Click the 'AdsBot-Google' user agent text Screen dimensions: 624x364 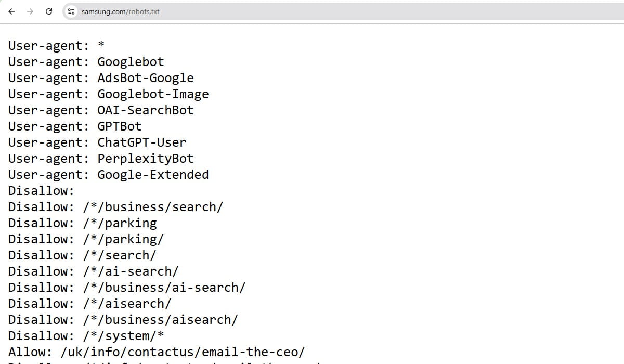point(146,77)
